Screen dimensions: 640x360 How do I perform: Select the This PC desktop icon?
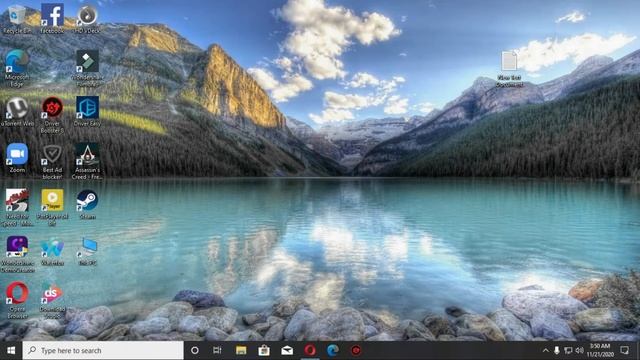[87, 251]
